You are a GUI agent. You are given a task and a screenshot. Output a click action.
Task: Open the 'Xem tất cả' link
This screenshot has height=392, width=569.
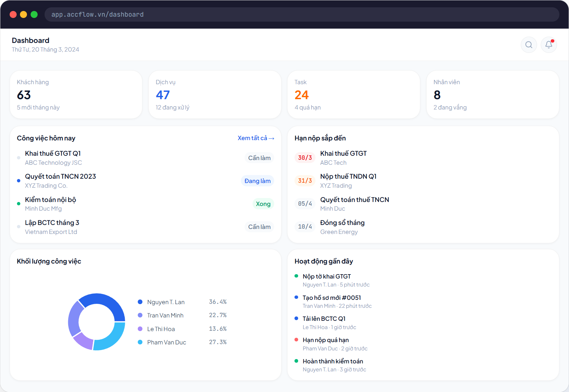[x=256, y=138]
